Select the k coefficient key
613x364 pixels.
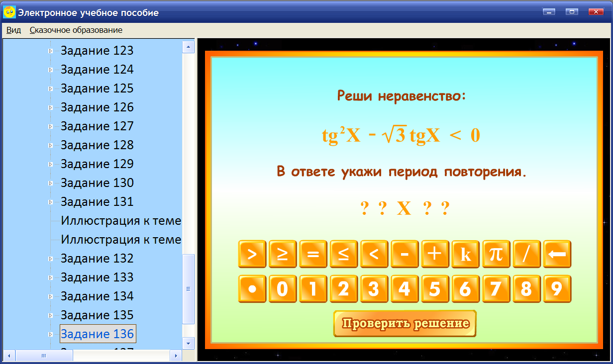465,253
